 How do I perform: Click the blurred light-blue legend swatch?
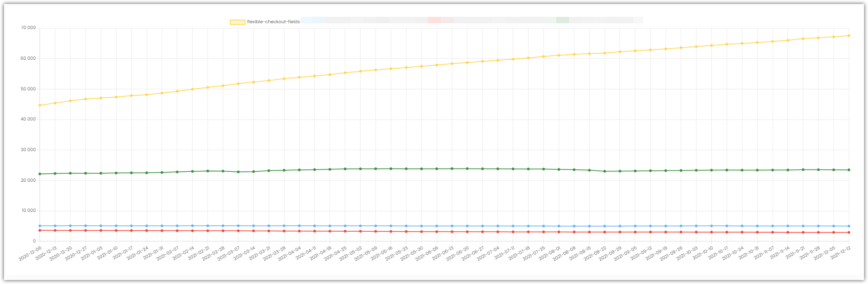[313, 20]
